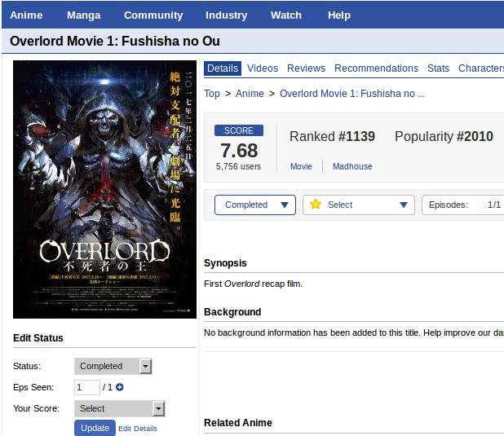Open the Your Score dropdown in Edit Status
504x436 pixels.
tap(119, 408)
